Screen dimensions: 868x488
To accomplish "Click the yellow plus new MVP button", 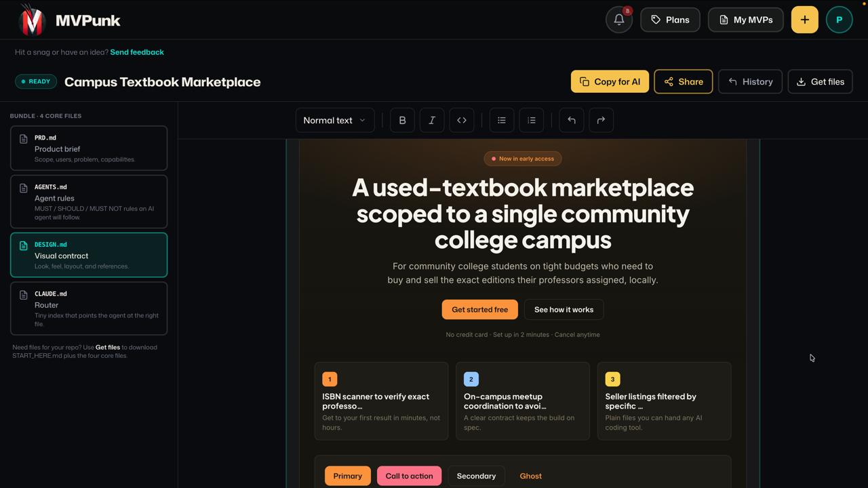I will [804, 20].
